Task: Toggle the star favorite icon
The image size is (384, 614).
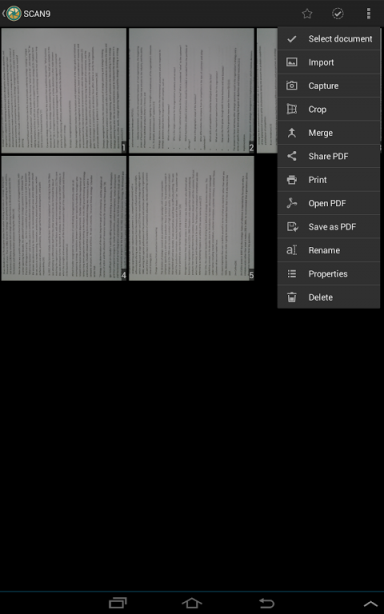Action: point(307,14)
